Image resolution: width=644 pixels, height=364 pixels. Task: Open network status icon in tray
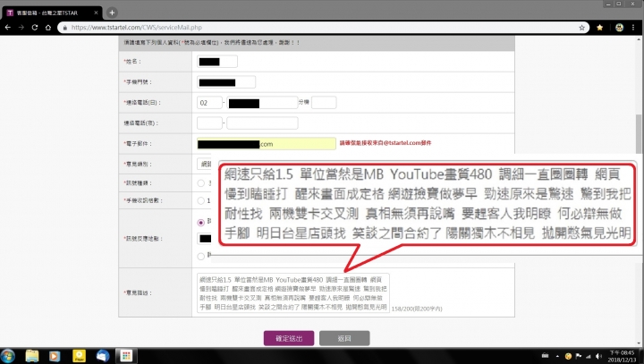pyautogui.click(x=589, y=356)
